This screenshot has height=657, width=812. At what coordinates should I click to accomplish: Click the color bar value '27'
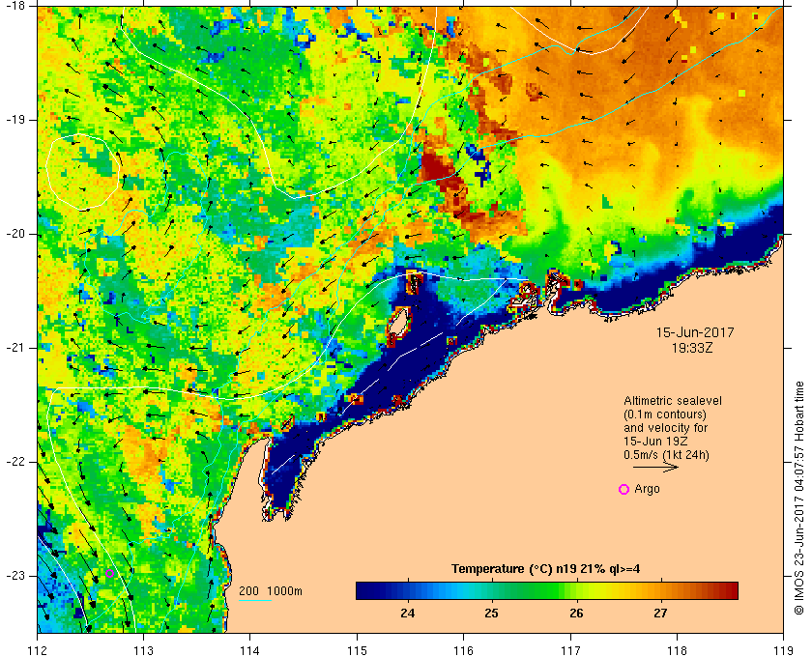pos(660,614)
